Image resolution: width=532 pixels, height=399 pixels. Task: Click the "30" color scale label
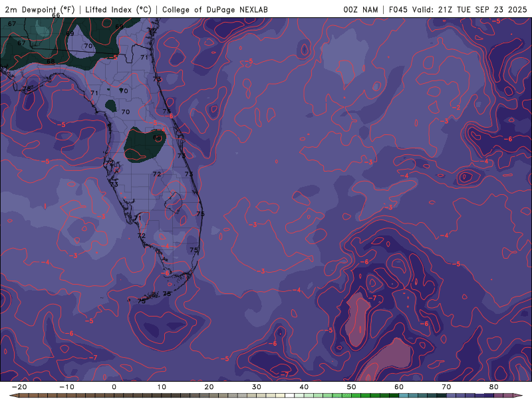pyautogui.click(x=257, y=387)
